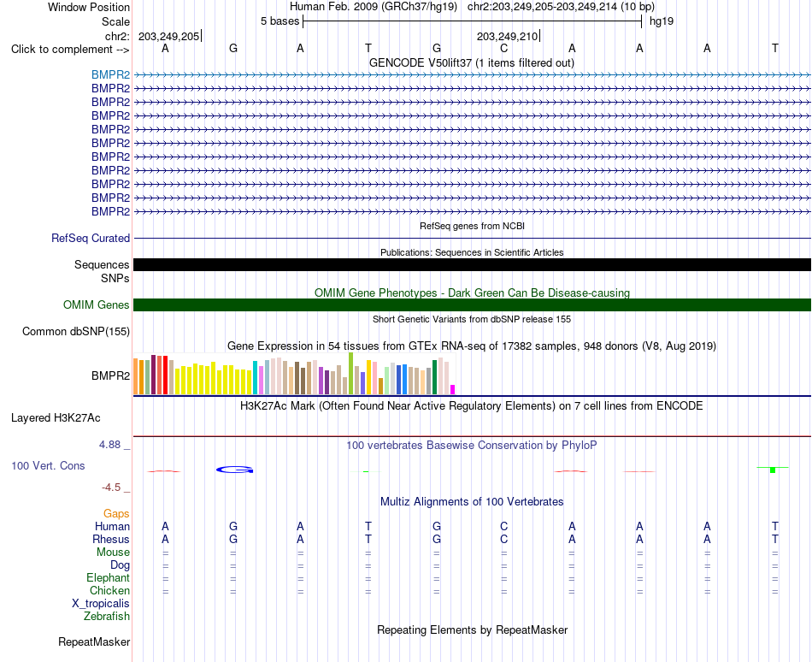Click the blue G logo in PhyloP track
Screen dimensions: 812x662
tap(234, 470)
